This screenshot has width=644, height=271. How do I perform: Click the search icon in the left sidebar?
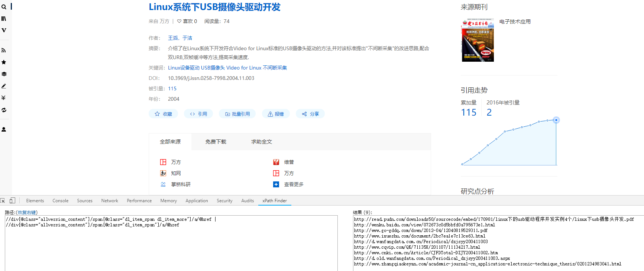tap(4, 7)
